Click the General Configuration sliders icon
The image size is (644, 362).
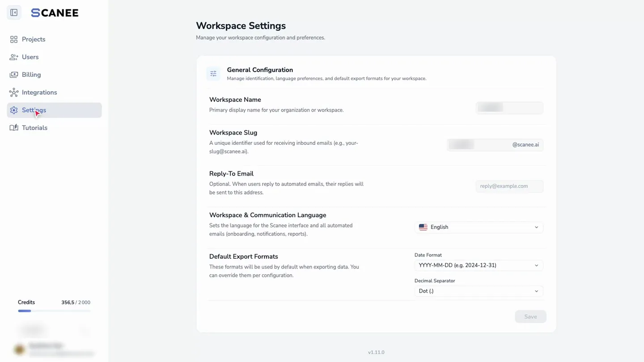pos(213,74)
